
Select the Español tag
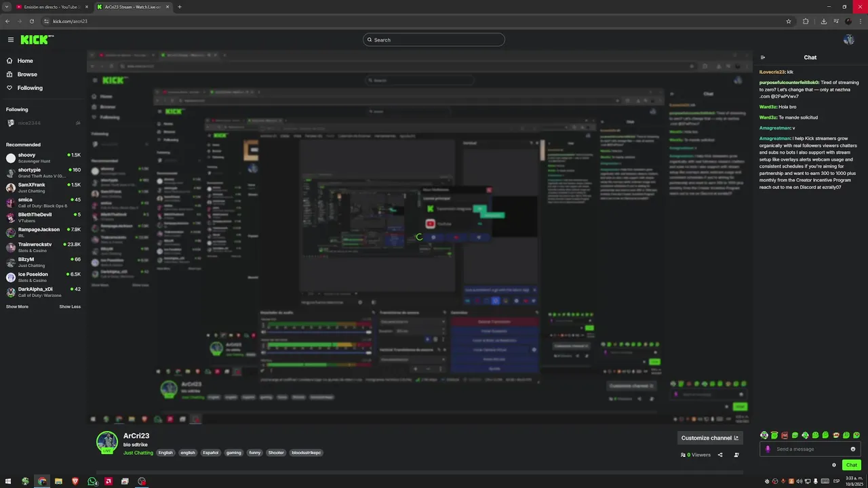coord(211,453)
